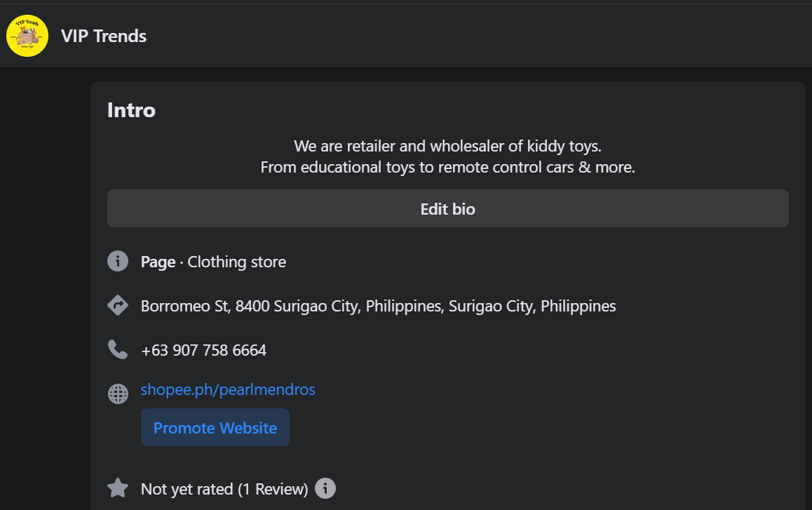Open the shopee.ph/pearlmendros link
Screen dimensions: 812x510
point(228,389)
